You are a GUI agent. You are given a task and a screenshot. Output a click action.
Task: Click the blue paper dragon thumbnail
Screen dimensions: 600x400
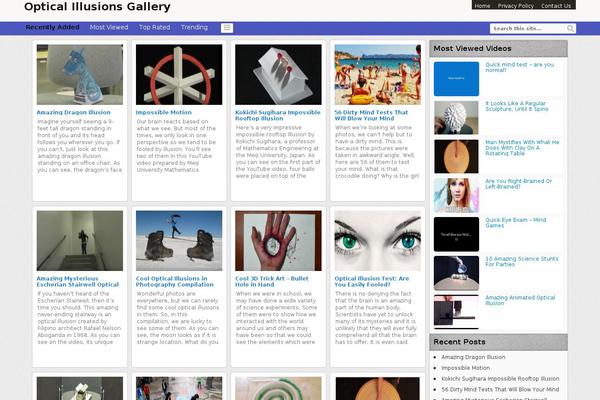coord(80,75)
